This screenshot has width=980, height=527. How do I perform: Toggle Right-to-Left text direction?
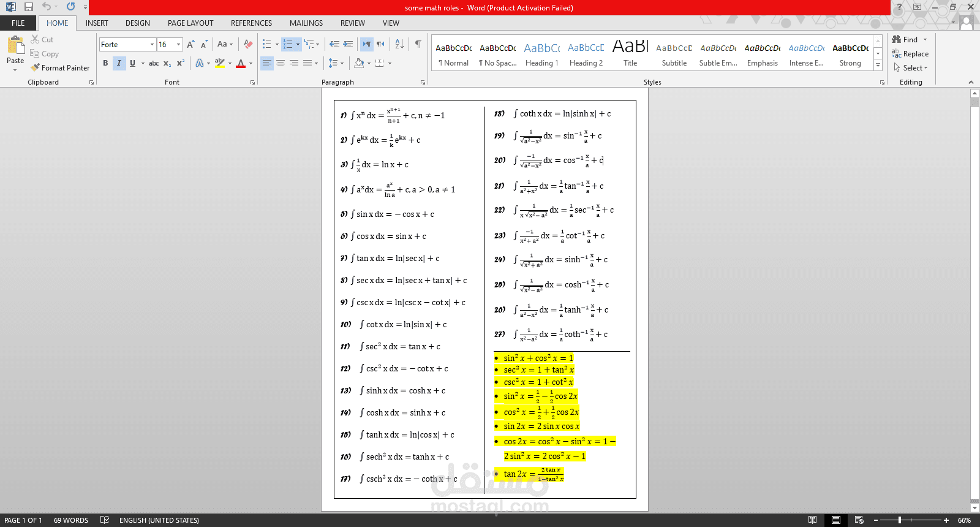[x=380, y=44]
